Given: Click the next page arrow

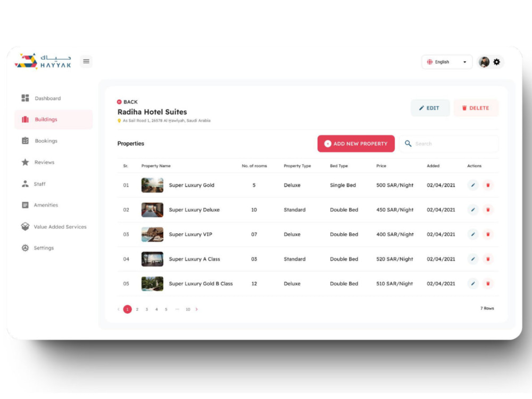Looking at the screenshot, I should 196,309.
